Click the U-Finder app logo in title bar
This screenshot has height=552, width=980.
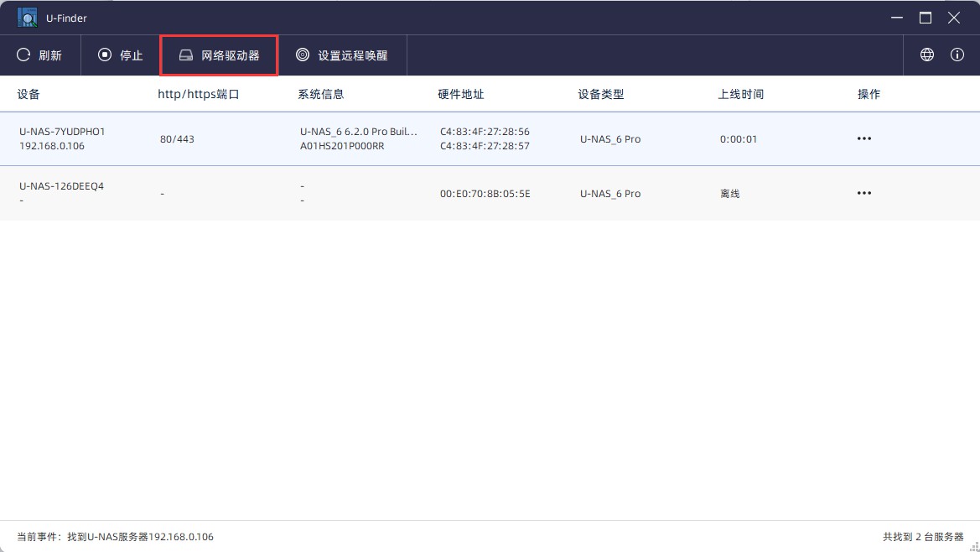tap(28, 18)
